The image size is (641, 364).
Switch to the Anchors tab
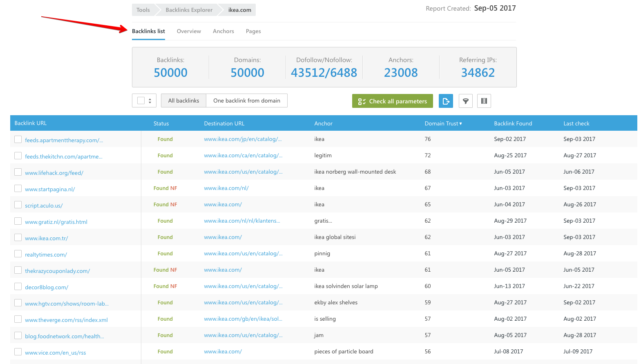pyautogui.click(x=223, y=31)
